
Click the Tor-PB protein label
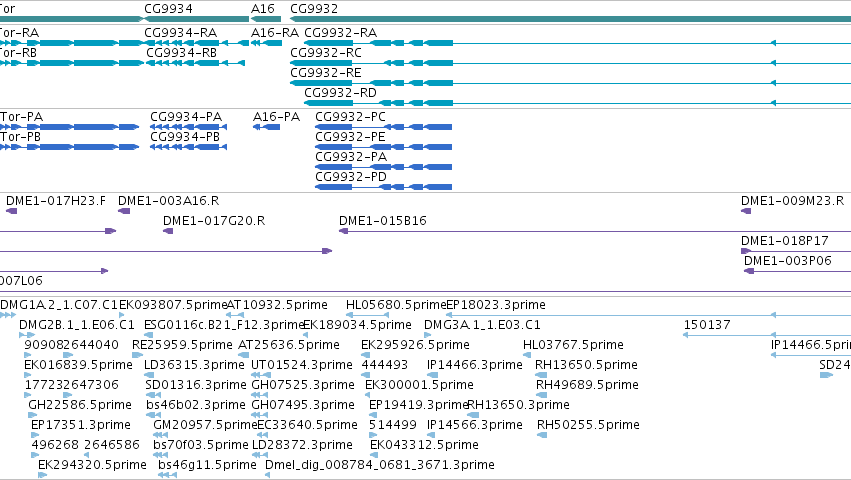tap(21, 137)
